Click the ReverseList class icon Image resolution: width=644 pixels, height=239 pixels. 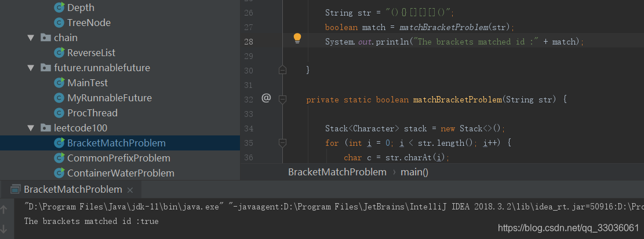[x=60, y=53]
